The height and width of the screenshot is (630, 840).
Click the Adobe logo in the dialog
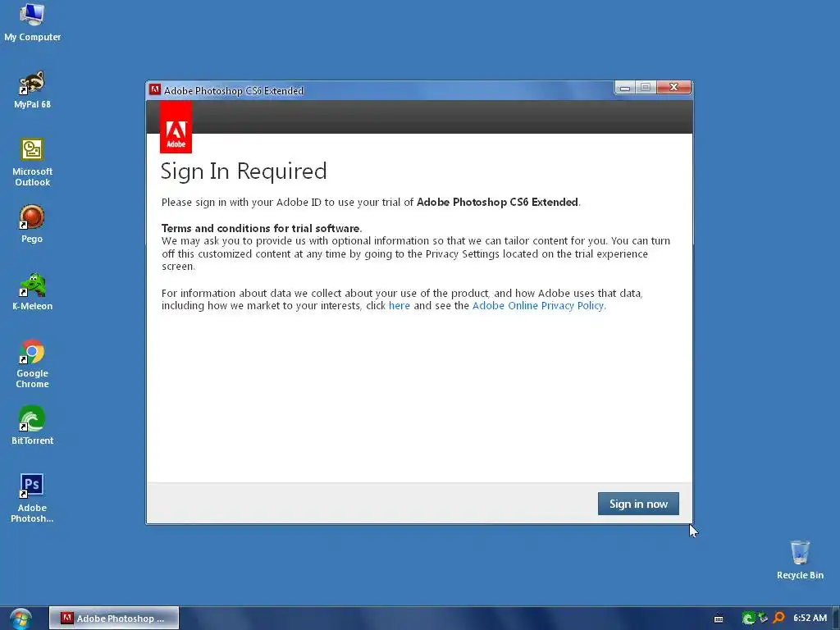(x=176, y=127)
